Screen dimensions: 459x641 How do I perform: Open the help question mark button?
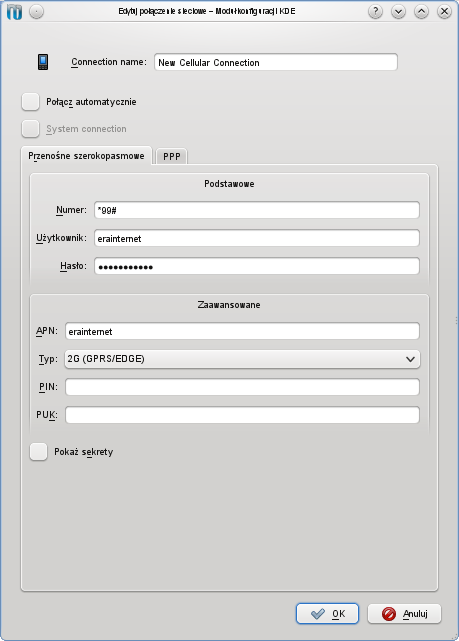375,11
